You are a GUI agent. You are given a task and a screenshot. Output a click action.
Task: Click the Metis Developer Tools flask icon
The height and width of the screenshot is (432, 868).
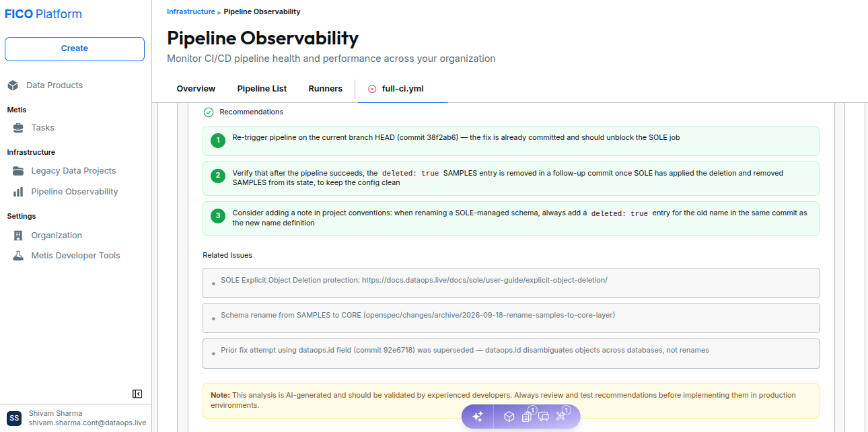pyautogui.click(x=18, y=256)
